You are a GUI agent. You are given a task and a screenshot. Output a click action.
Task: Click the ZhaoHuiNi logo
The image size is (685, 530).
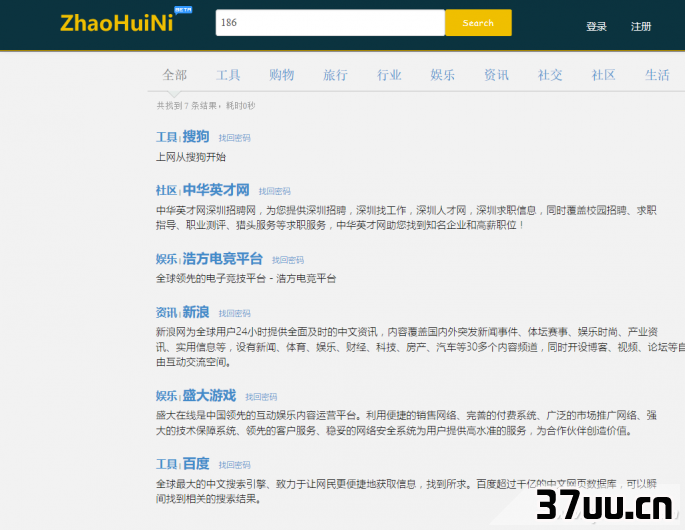coord(117,23)
